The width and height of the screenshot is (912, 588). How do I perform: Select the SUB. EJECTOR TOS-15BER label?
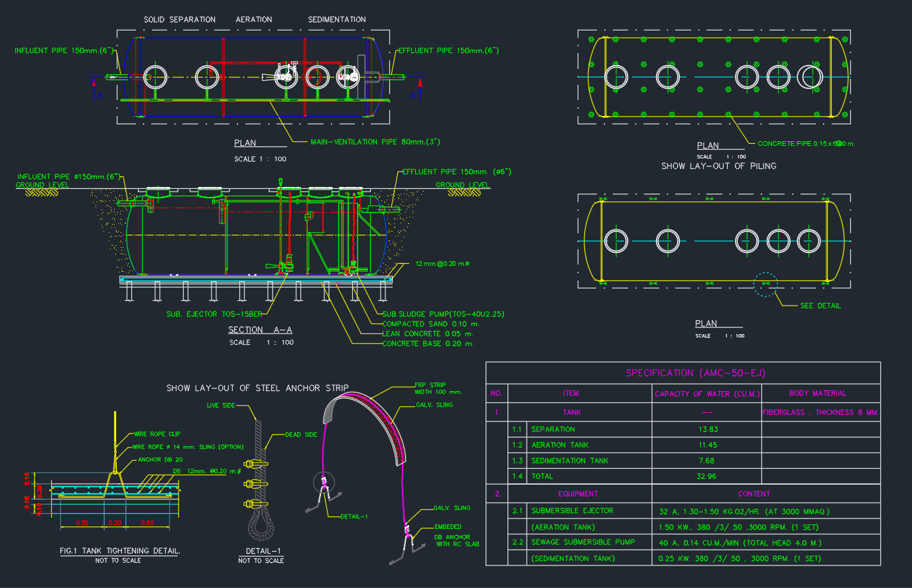pos(214,314)
